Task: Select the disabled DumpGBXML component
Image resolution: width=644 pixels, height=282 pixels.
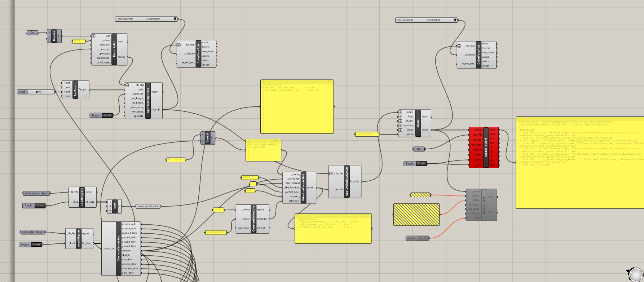Action: [x=481, y=205]
